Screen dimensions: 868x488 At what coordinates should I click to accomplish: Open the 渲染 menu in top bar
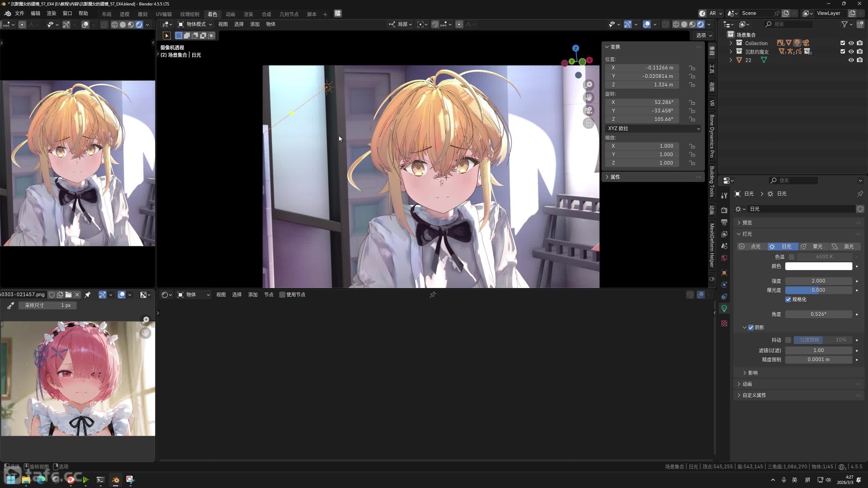click(x=51, y=13)
